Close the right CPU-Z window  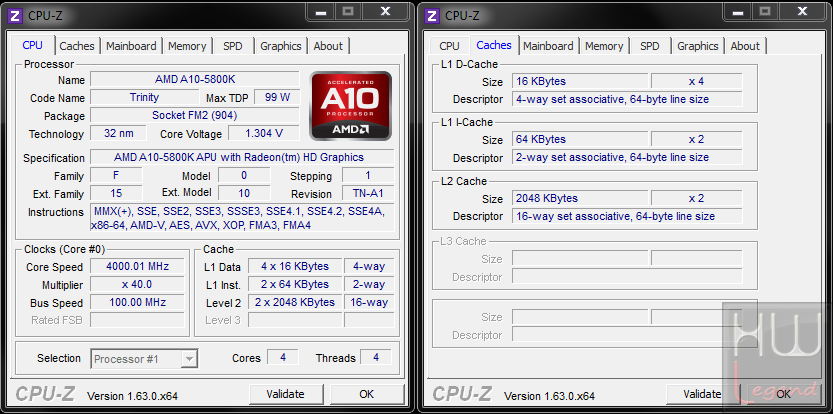[803, 12]
